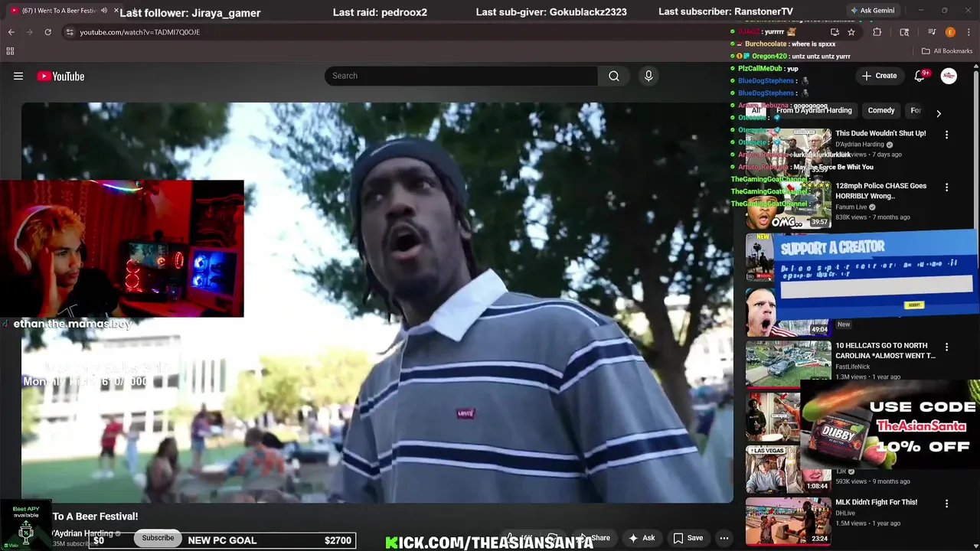Click 'D'Aydrian Harding' under the first suggested video
Screen dimensions: 980x551
click(860, 144)
